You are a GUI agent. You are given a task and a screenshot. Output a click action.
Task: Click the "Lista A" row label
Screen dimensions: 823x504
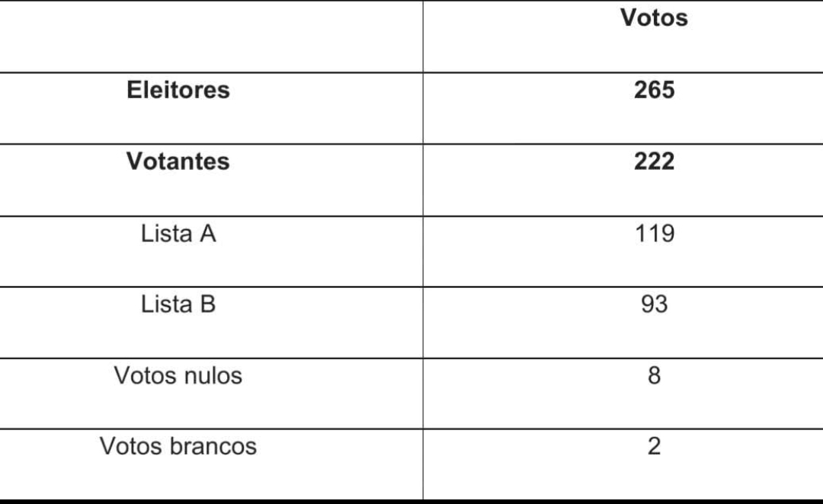(x=178, y=234)
